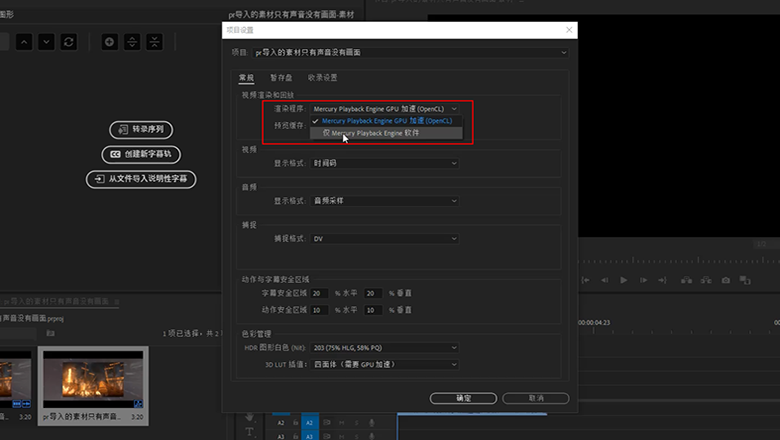Solo track A2

pyautogui.click(x=357, y=423)
